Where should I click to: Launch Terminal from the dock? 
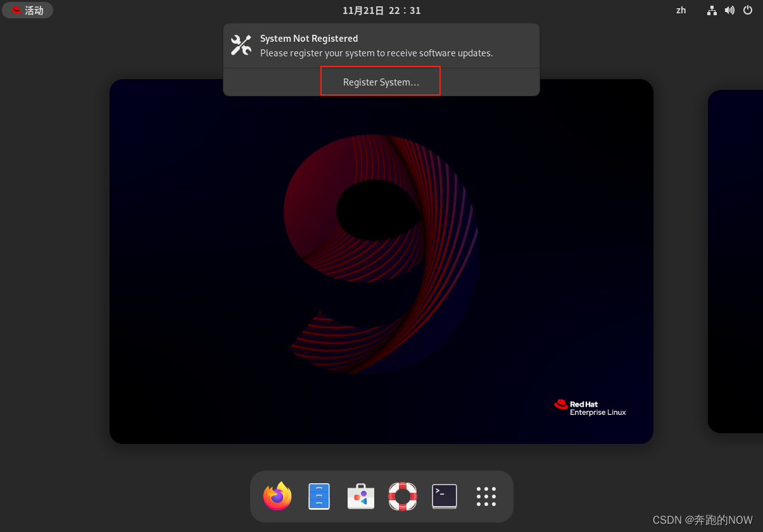coord(445,497)
